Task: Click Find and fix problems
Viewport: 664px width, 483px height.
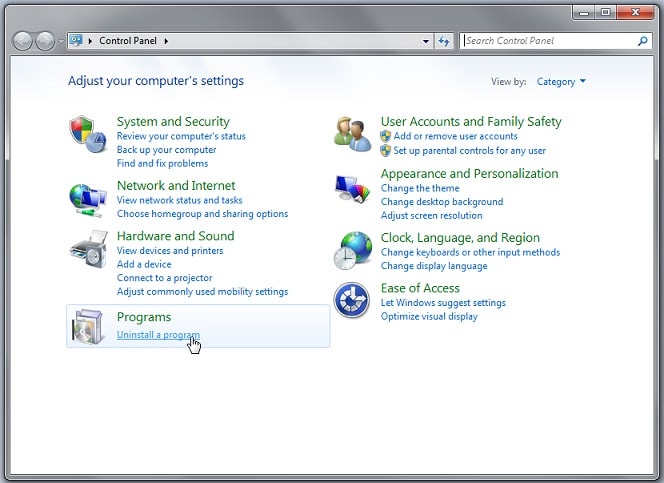Action: click(x=163, y=163)
